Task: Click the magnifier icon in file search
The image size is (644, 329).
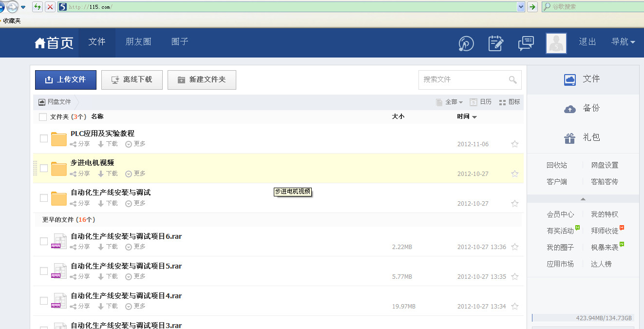Action: [x=512, y=80]
